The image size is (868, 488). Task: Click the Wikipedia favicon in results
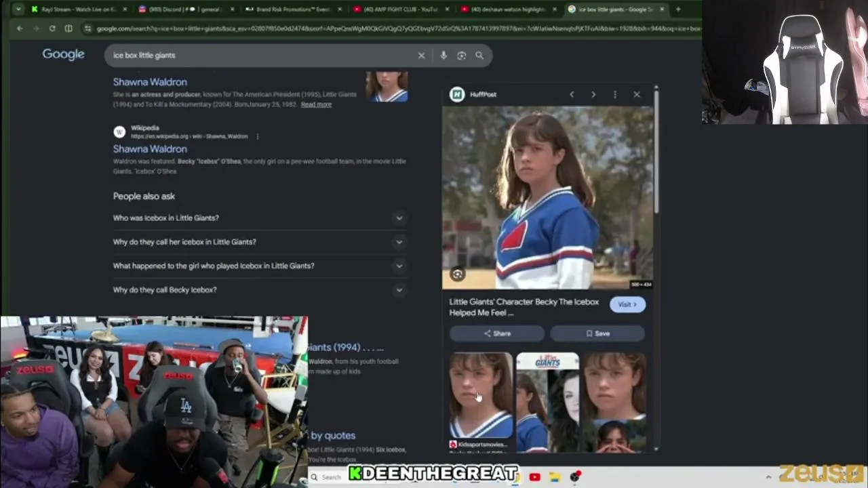coord(119,131)
